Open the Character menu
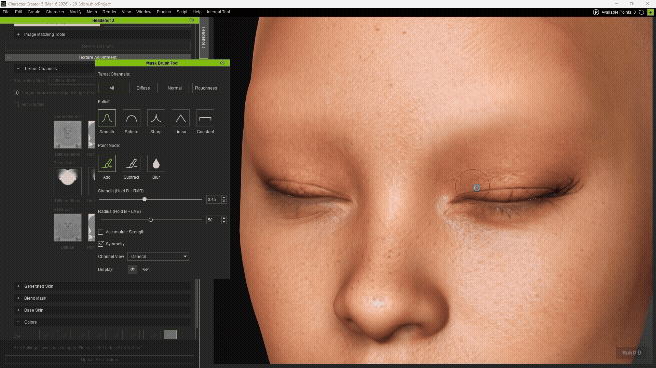656x368 pixels. click(x=55, y=12)
